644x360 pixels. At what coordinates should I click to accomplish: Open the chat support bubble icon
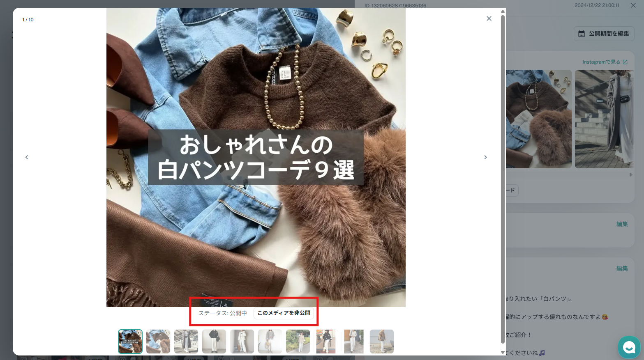coord(629,347)
